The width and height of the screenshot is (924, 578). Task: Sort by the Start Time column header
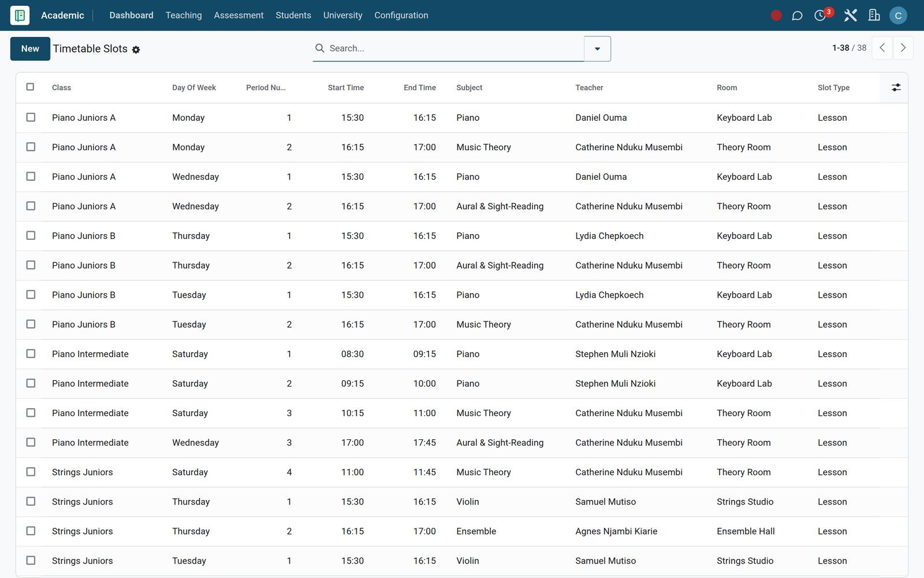[345, 87]
